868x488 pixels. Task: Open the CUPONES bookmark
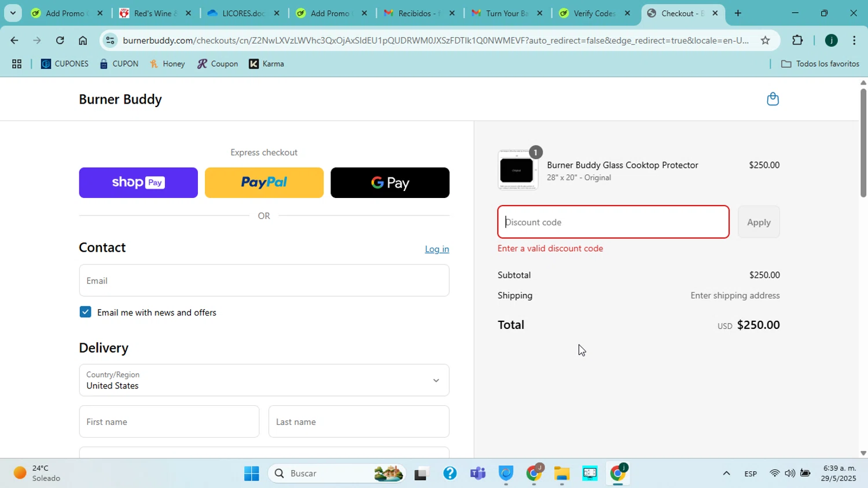pyautogui.click(x=65, y=64)
